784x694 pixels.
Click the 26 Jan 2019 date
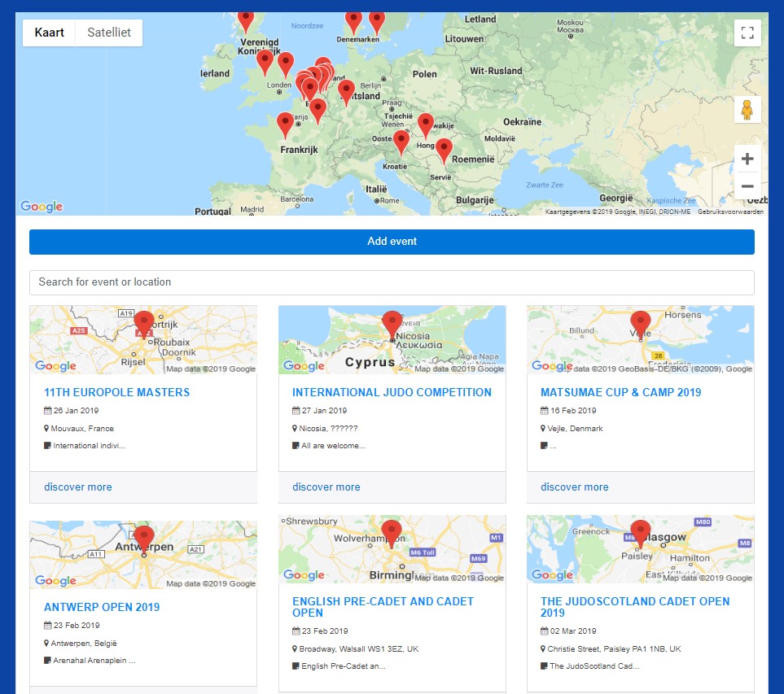76,411
